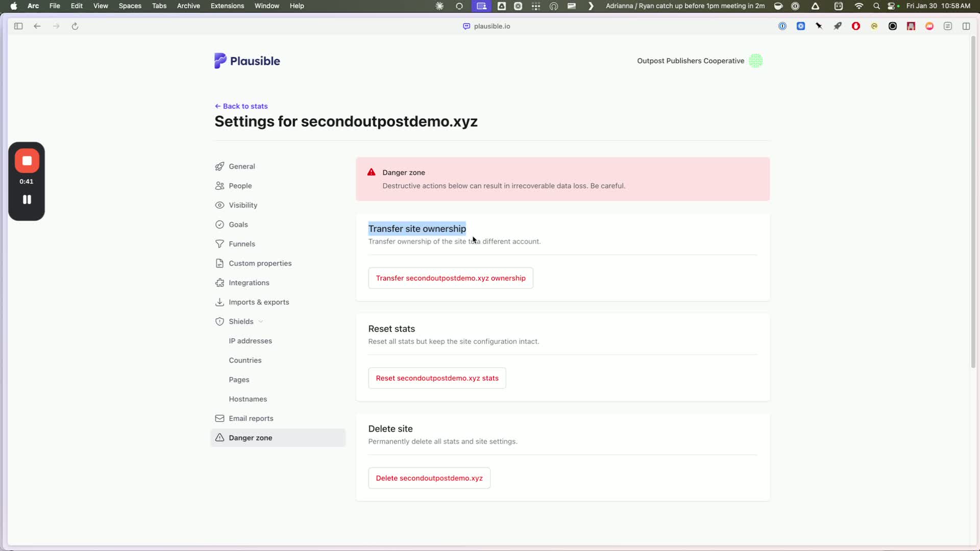The width and height of the screenshot is (980, 551).
Task: Open the split view icon in toolbar
Action: 966,26
